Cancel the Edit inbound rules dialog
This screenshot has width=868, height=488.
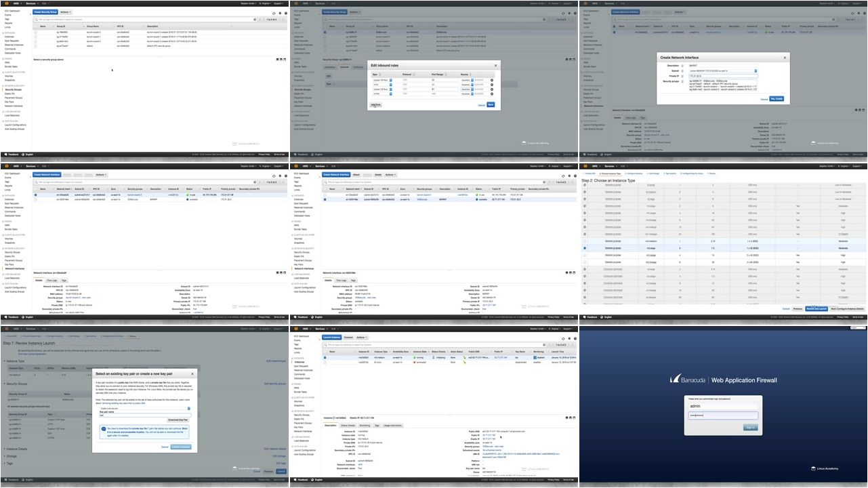[481, 105]
